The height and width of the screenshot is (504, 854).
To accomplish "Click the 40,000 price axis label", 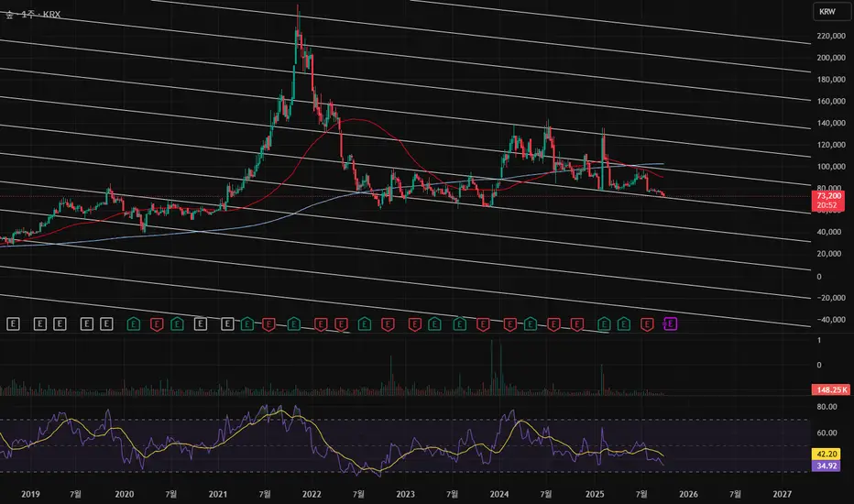I will [829, 232].
